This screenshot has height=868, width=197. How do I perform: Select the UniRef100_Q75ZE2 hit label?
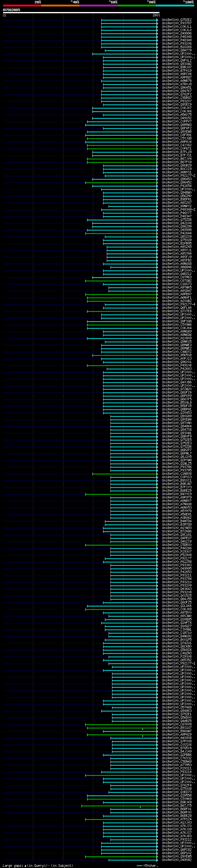[x=177, y=20]
